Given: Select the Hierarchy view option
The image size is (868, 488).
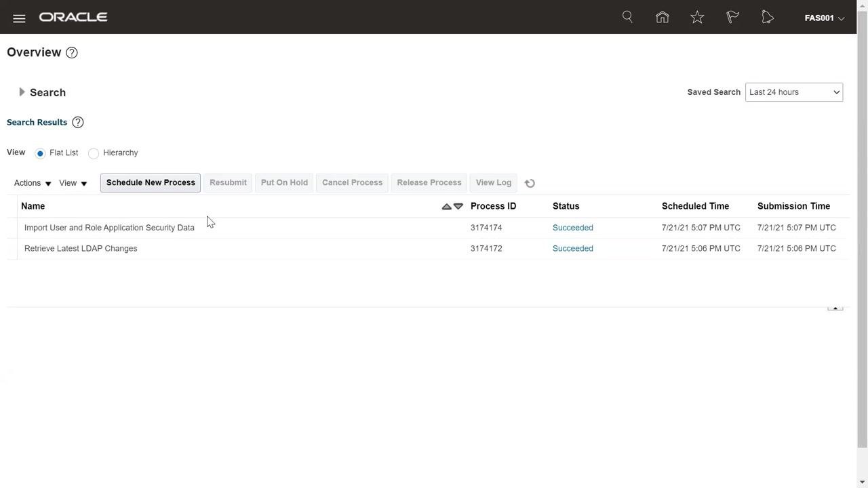Looking at the screenshot, I should pyautogui.click(x=94, y=153).
